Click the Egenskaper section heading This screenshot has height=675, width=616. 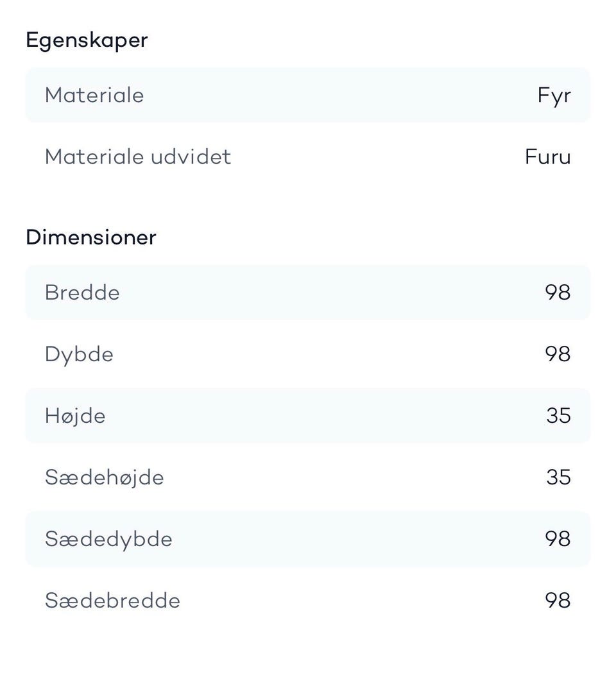[x=87, y=41]
